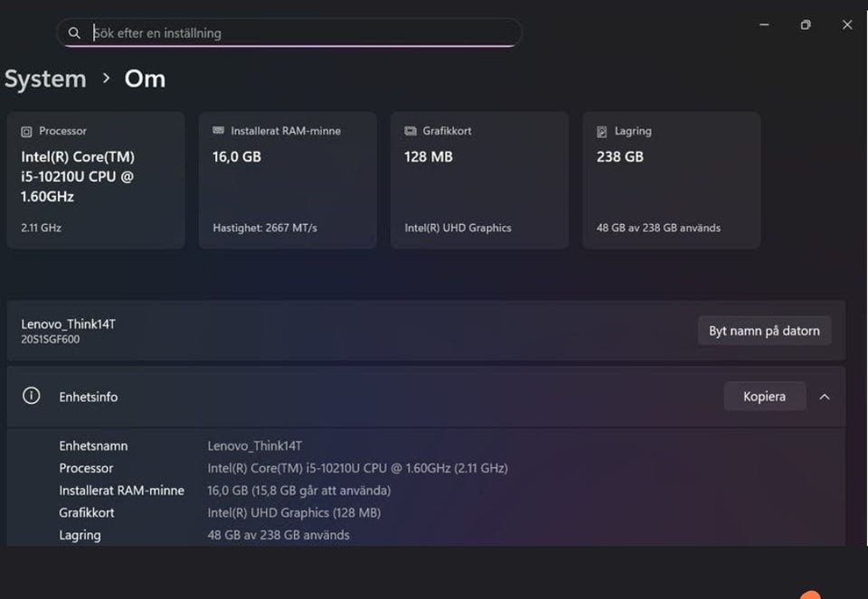
Task: Select the Lenovo_Think14T computer name header
Action: [x=68, y=324]
